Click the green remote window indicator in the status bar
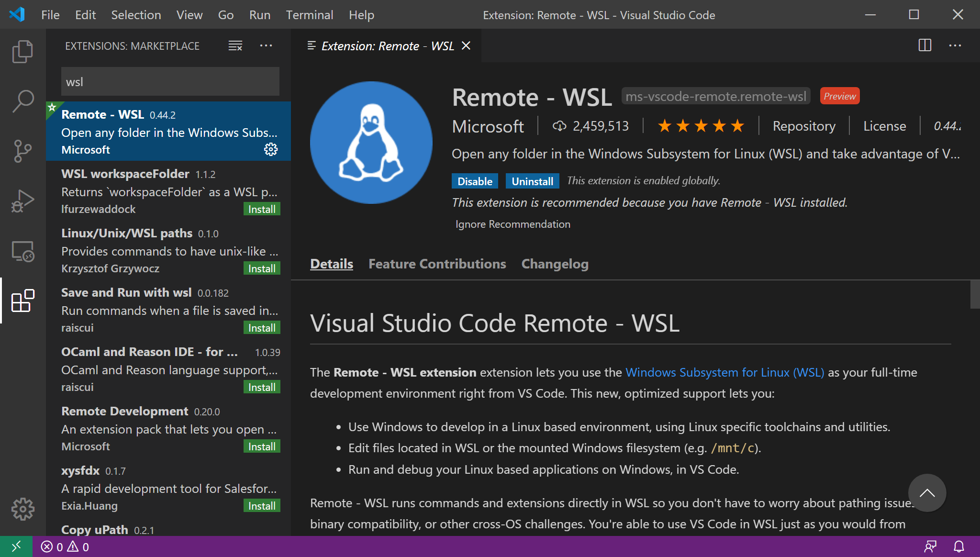The width and height of the screenshot is (980, 557). (16, 546)
